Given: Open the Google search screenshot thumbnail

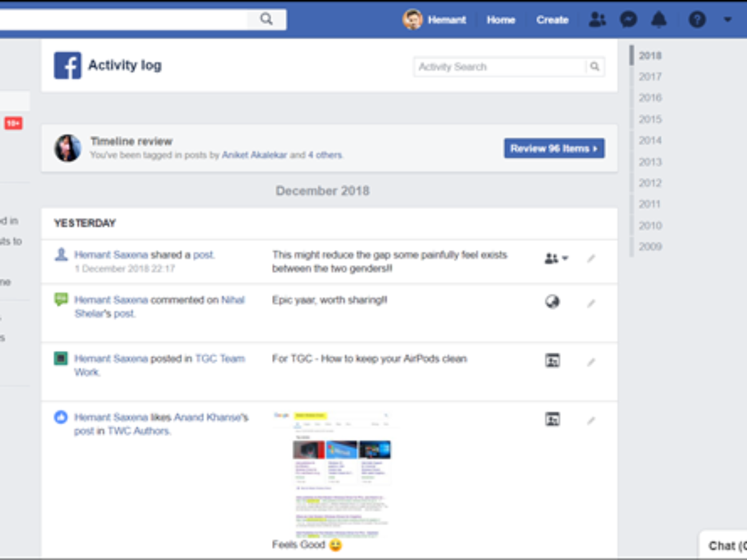Looking at the screenshot, I should (332, 474).
